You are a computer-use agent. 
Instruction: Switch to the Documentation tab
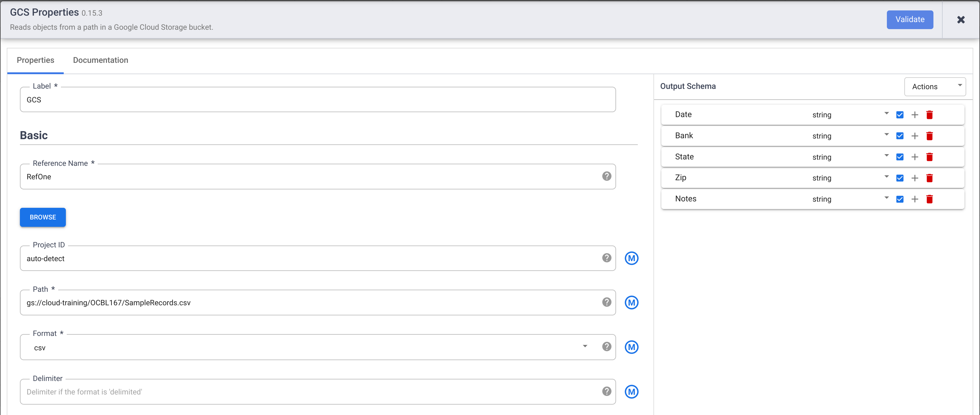pos(100,61)
